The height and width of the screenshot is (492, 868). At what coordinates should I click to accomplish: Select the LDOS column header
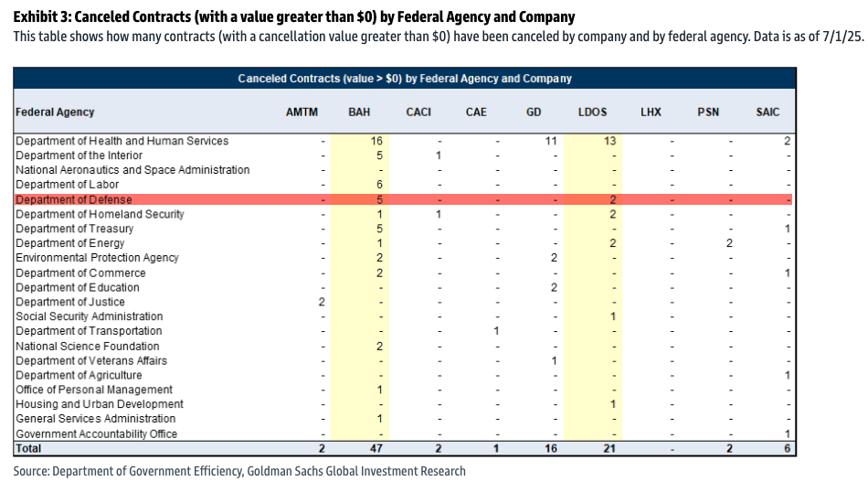pos(592,112)
